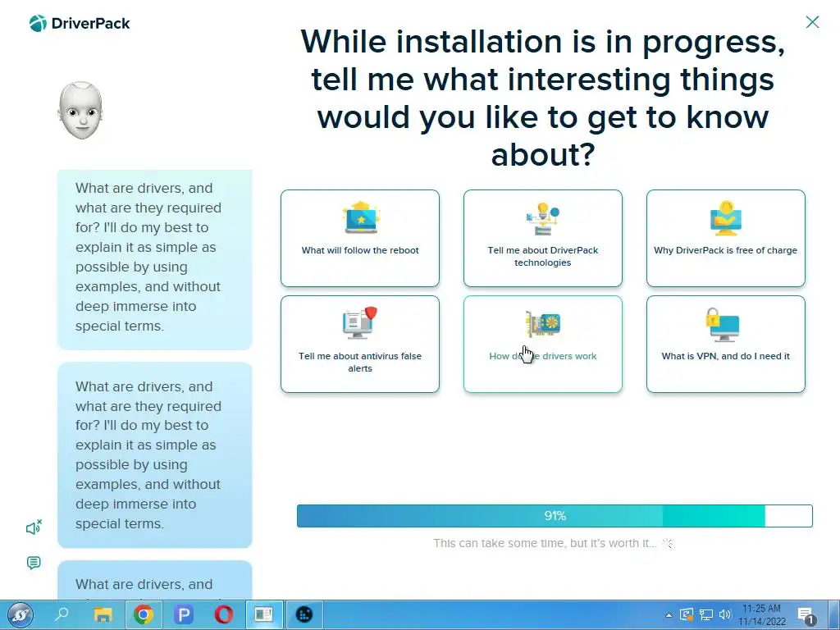Click the DriverPack logo
Image resolution: width=840 pixels, height=630 pixels.
(x=80, y=23)
